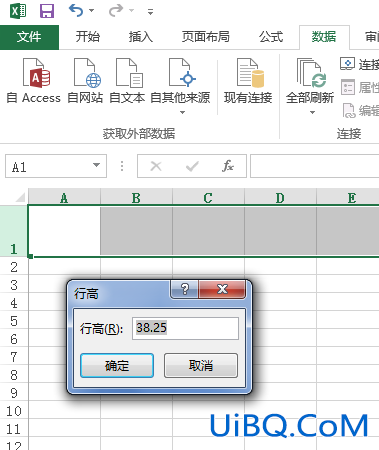Viewport: 379px width, 450px height.
Task: Switch to the 开始 tab
Action: tap(88, 37)
